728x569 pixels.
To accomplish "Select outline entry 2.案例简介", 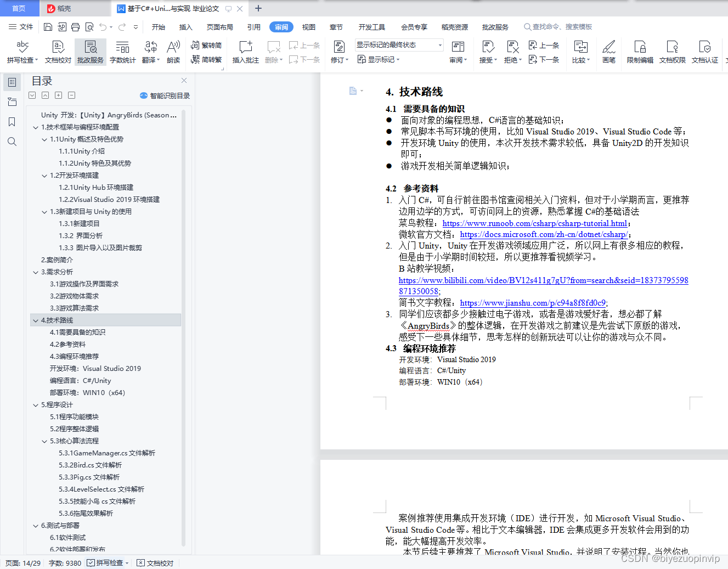I will [57, 260].
